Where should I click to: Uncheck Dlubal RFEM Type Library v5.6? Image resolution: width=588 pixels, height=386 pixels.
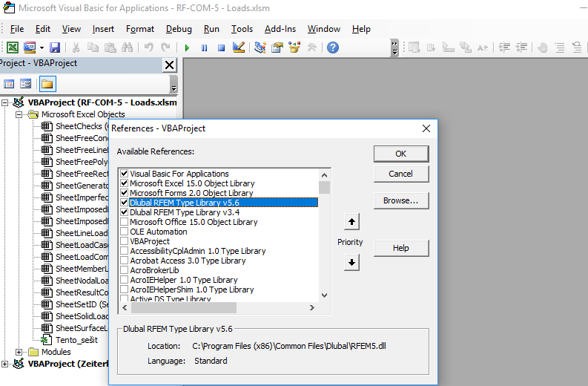(124, 203)
